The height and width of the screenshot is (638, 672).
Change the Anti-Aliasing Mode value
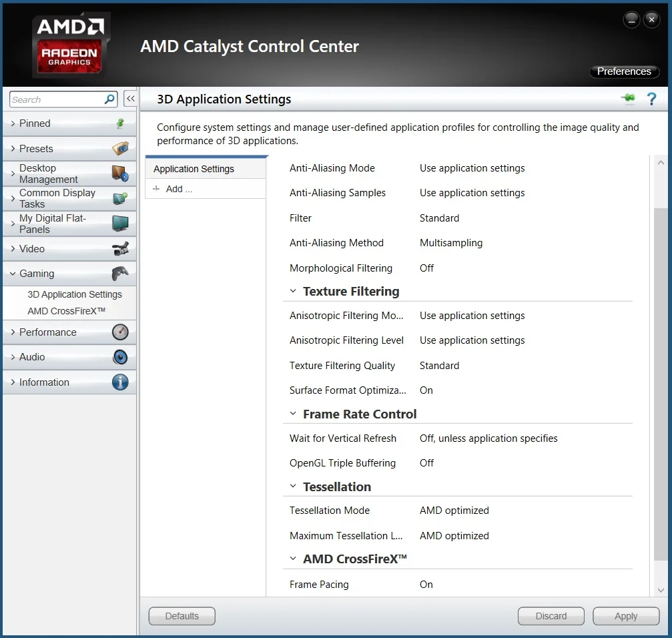click(x=472, y=168)
